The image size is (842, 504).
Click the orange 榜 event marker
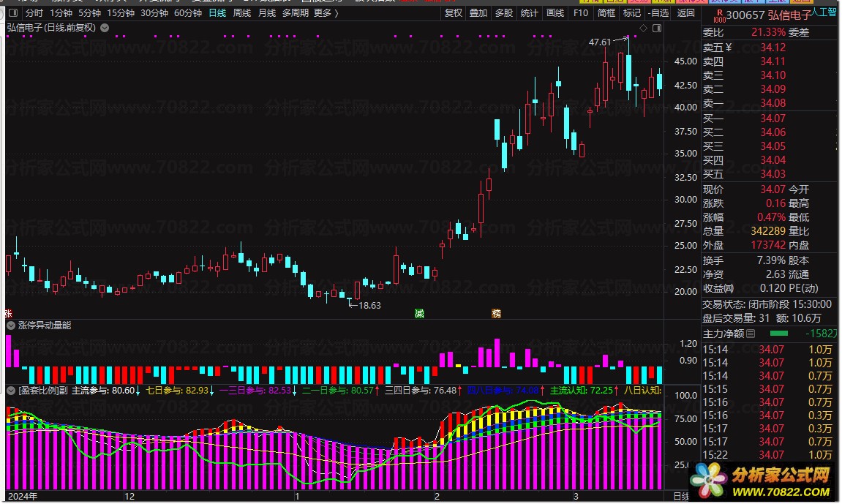pos(497,314)
